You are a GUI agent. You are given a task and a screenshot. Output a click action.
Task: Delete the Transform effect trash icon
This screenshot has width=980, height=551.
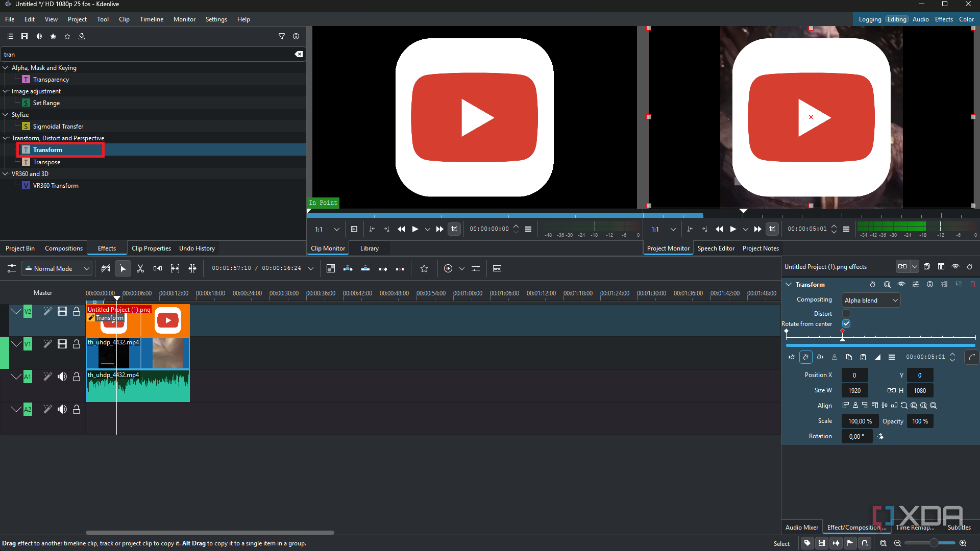pyautogui.click(x=973, y=285)
